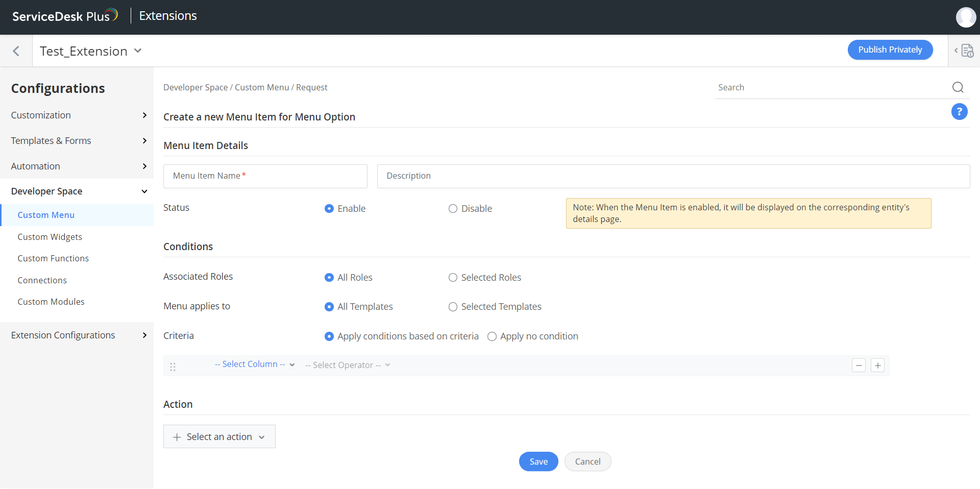Open the Select Operator dropdown
This screenshot has height=489, width=980.
coord(346,365)
